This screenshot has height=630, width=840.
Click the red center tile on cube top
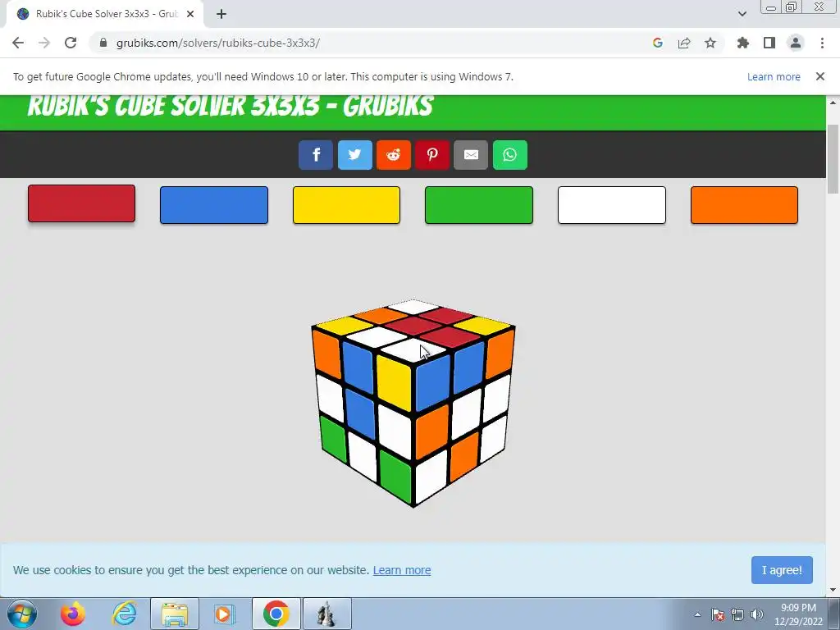point(413,325)
